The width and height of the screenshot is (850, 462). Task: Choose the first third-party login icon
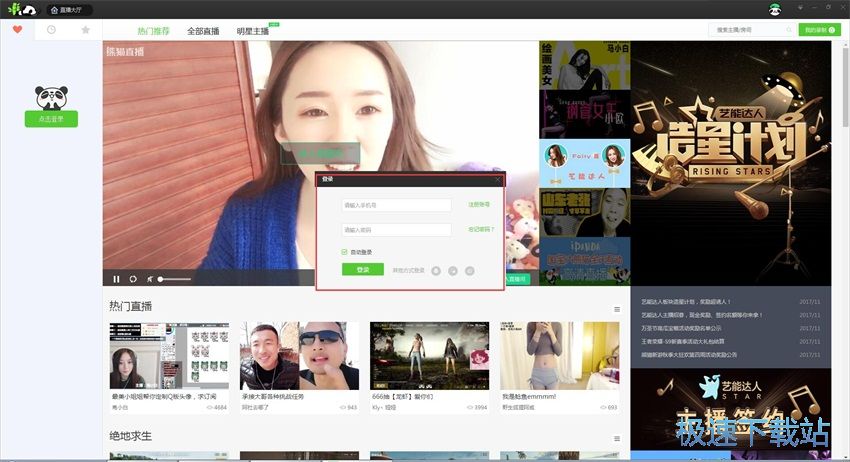point(436,271)
